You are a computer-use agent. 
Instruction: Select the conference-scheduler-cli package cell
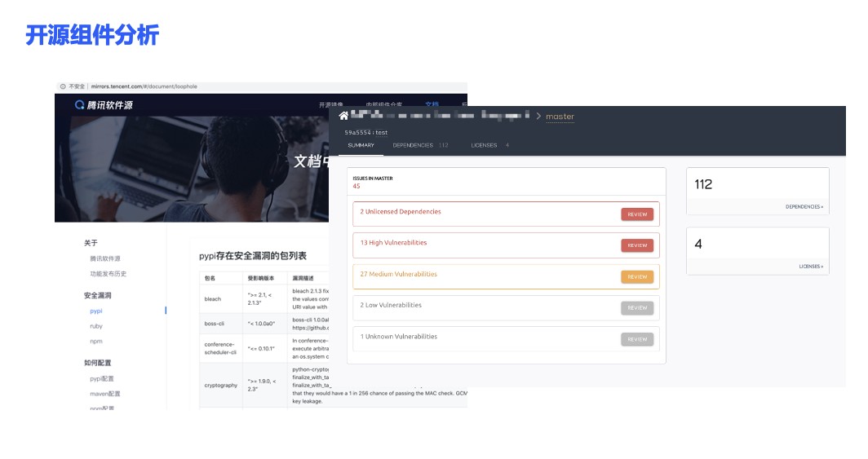pos(220,348)
